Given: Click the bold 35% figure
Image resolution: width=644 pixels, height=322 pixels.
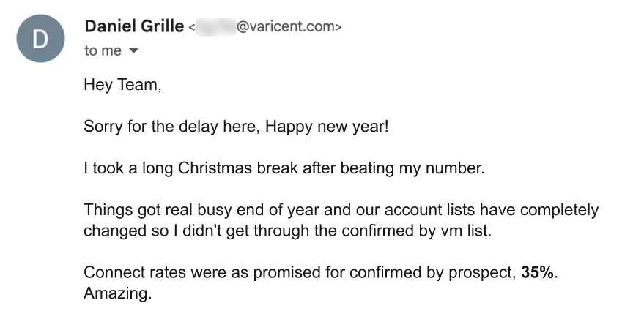Looking at the screenshot, I should [538, 273].
